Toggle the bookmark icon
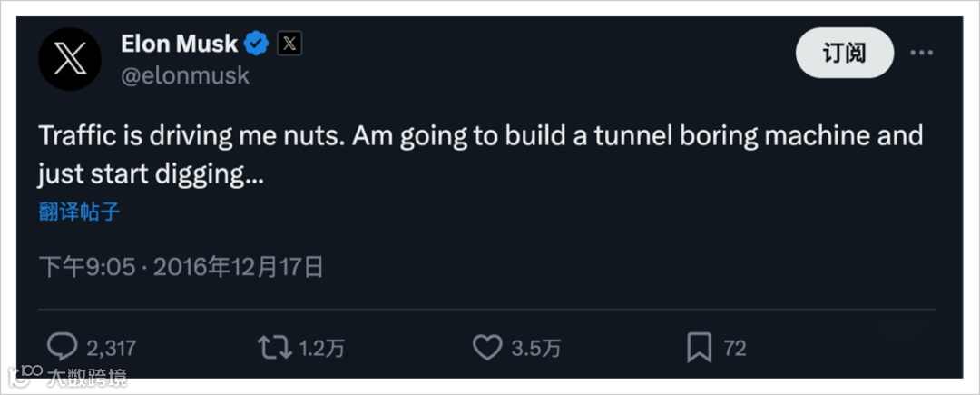 point(699,347)
